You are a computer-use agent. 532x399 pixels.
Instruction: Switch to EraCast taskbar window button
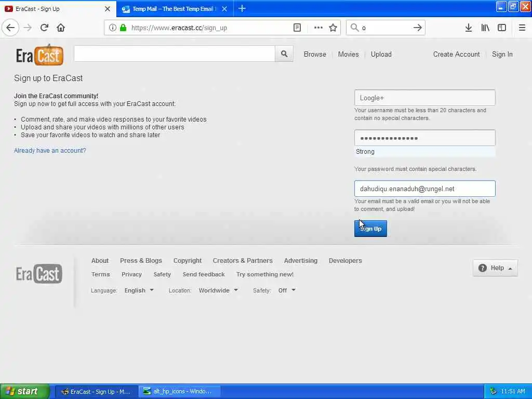[96, 392]
